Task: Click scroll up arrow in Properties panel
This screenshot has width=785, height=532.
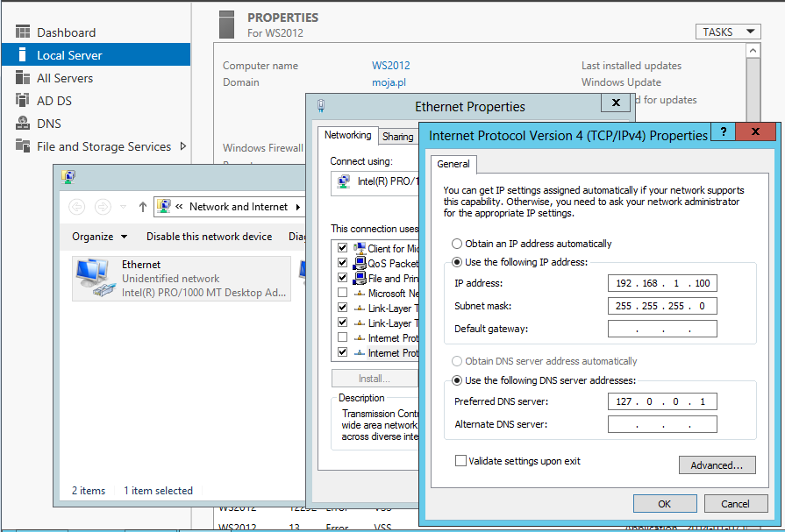Action: point(753,51)
